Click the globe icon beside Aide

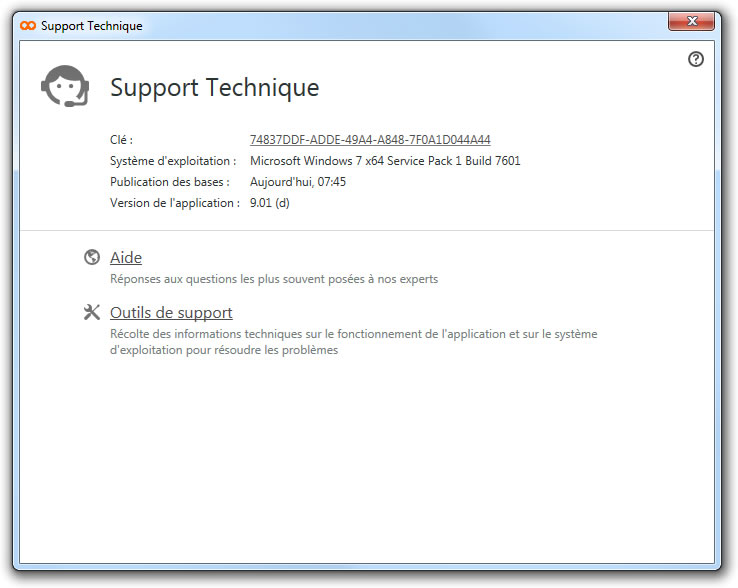(x=92, y=257)
